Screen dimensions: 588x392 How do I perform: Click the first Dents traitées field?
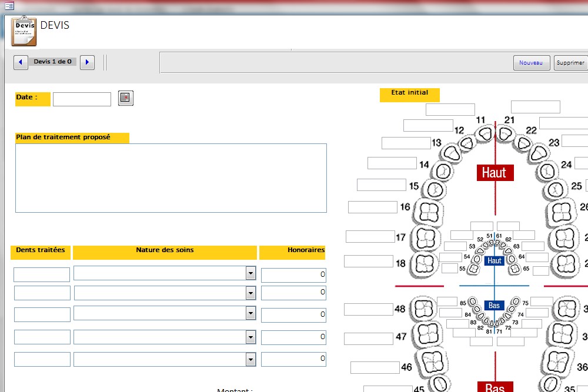42,274
